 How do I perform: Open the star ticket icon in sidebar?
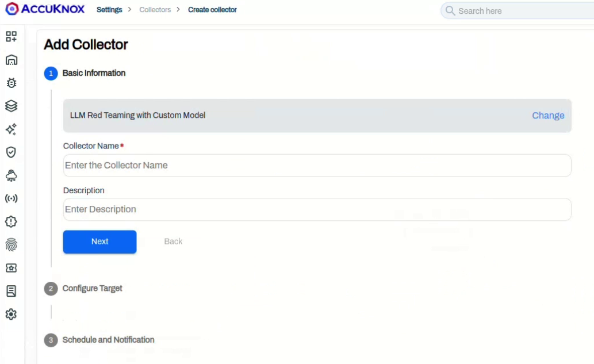12,268
